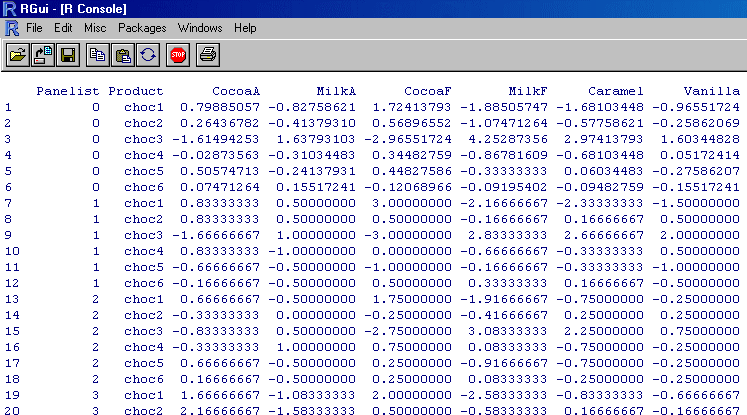Image resolution: width=747 pixels, height=415 pixels.
Task: Click product choc5 in row 11
Action: [x=144, y=267]
